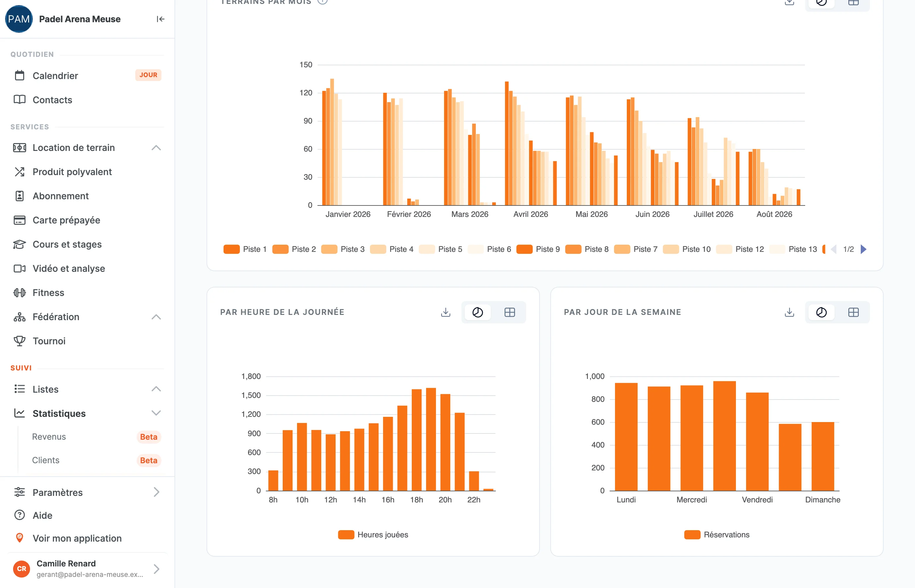Image resolution: width=915 pixels, height=588 pixels.
Task: Switch Par jour de la semaine to table view
Action: [854, 312]
